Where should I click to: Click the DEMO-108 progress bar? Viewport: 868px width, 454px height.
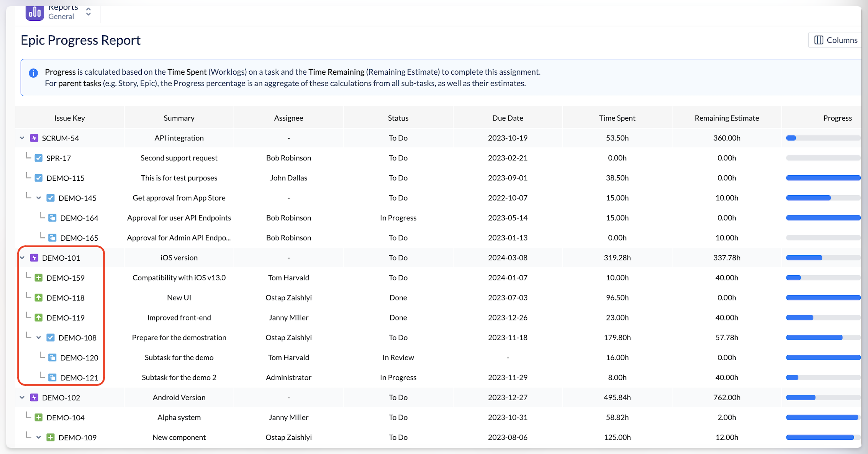[x=823, y=337]
